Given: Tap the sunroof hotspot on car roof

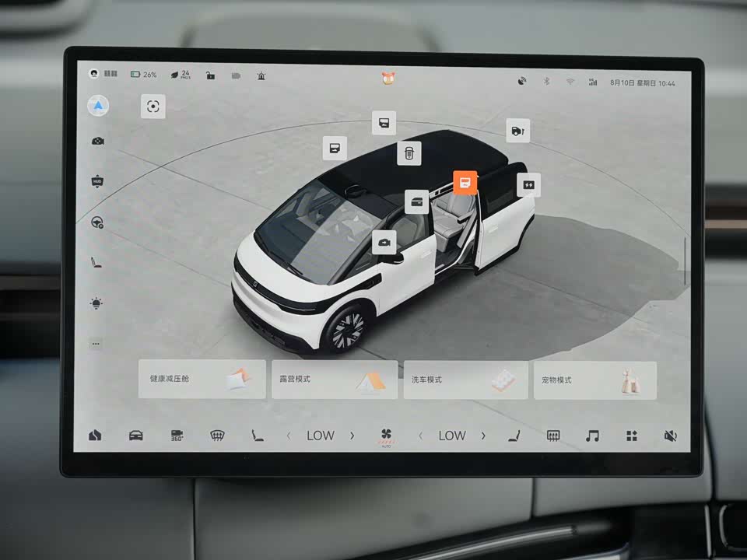Looking at the screenshot, I should (x=409, y=153).
